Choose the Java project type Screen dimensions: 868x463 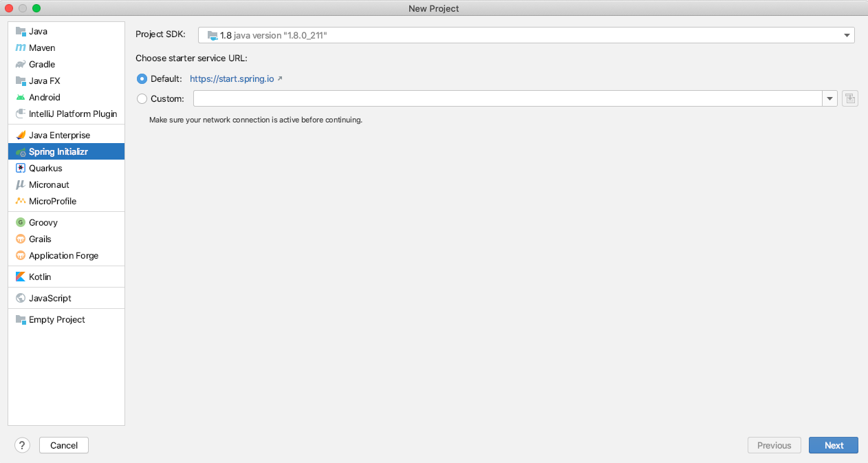(x=67, y=31)
